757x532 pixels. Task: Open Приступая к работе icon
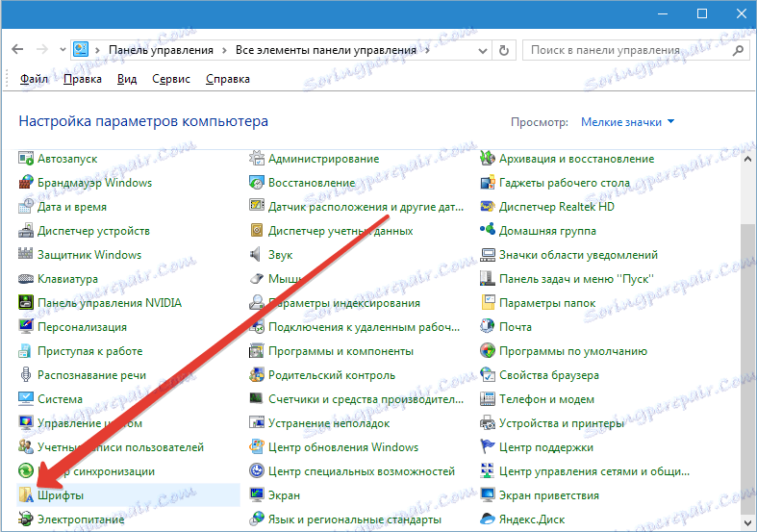pos(26,351)
